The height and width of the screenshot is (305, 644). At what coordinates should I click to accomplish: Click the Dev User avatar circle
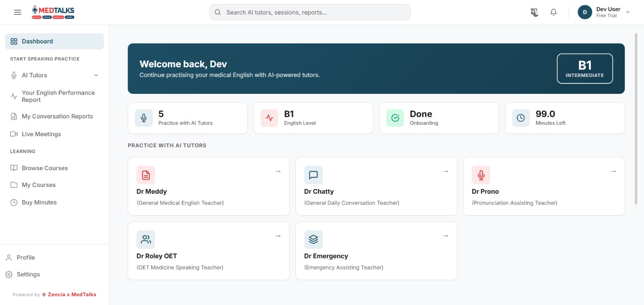585,12
